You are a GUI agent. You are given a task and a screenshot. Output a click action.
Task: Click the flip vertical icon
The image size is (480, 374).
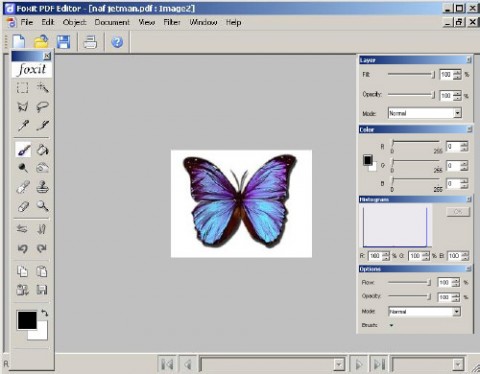[42, 229]
